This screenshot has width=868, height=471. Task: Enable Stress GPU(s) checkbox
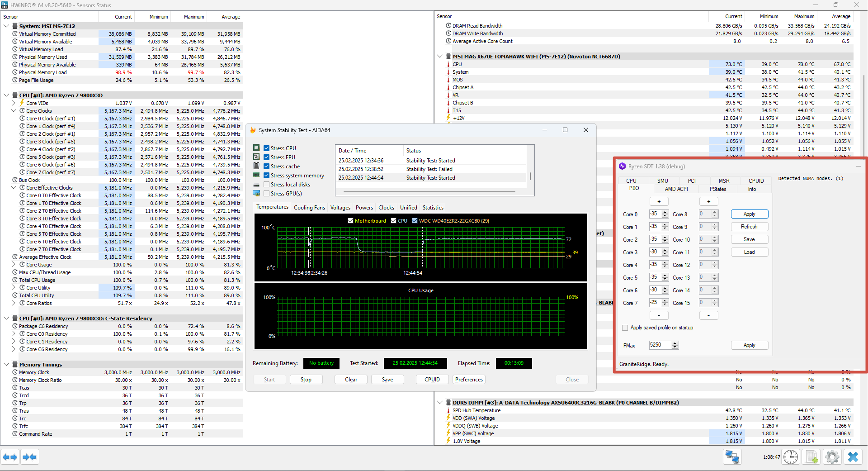pos(267,194)
